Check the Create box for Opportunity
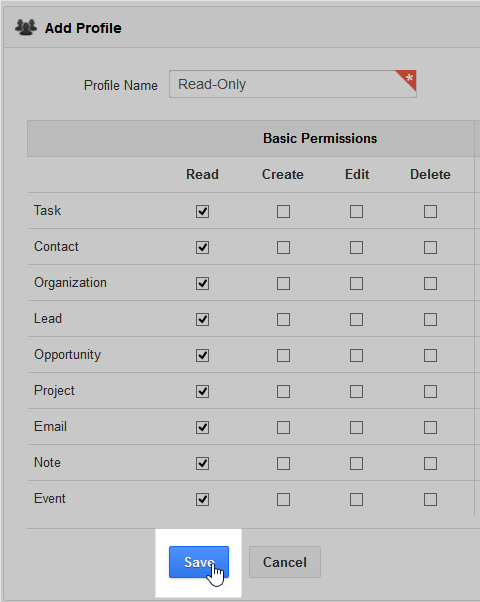Screen dimensions: 480x602 283,356
